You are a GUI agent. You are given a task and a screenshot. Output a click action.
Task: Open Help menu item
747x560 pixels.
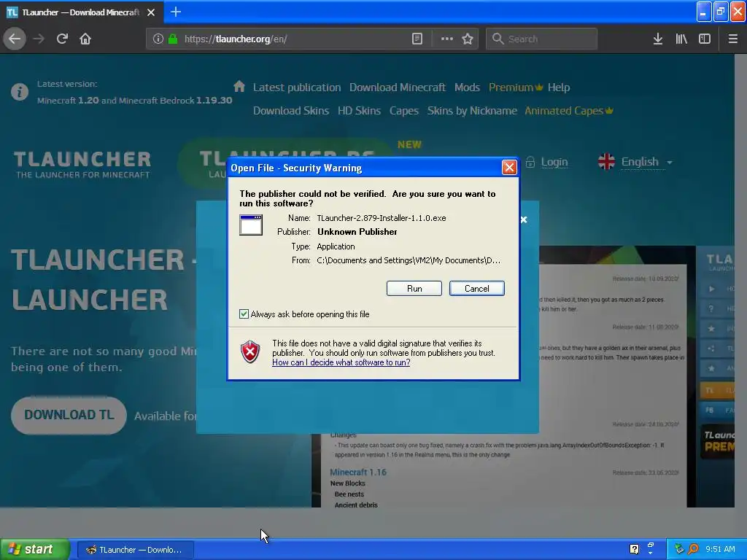pyautogui.click(x=558, y=87)
